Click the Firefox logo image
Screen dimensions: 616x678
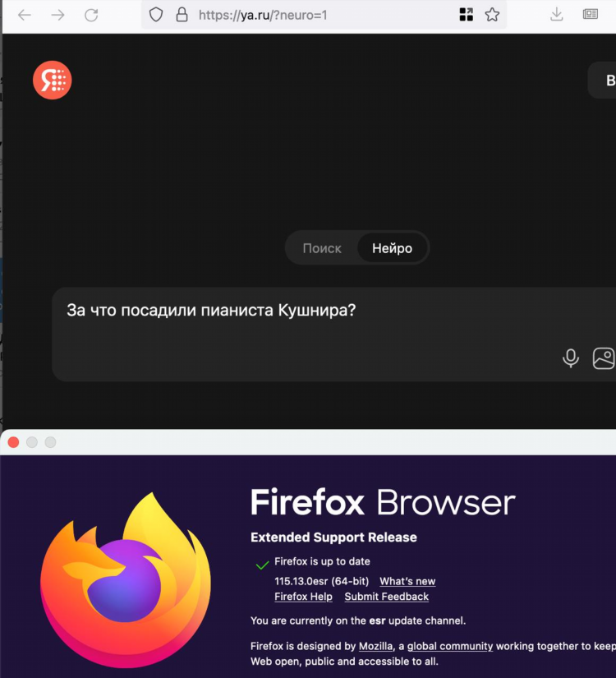pos(126,579)
